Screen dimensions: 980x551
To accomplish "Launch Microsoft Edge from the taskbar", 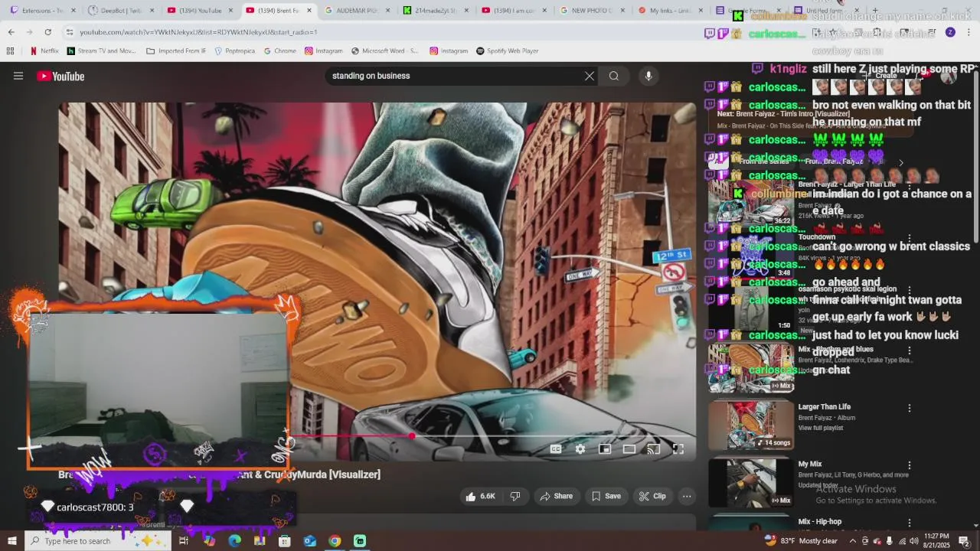I will [x=234, y=541].
